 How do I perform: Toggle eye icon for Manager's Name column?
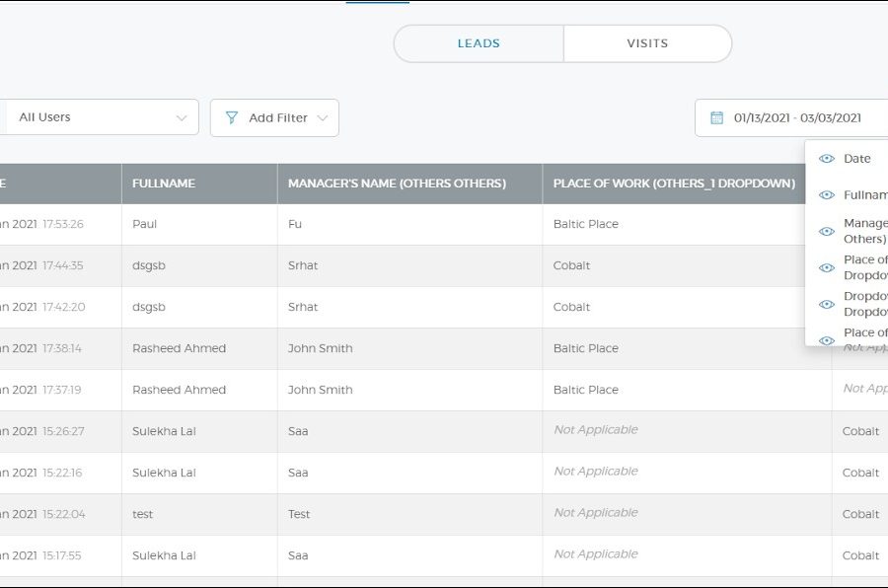(827, 232)
